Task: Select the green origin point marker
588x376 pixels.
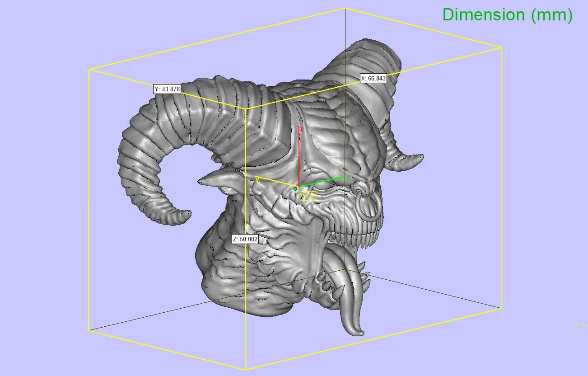Action: (x=295, y=188)
